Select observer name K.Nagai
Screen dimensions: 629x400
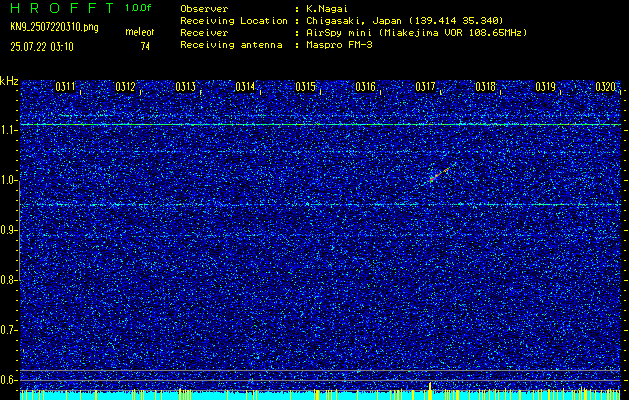point(325,9)
